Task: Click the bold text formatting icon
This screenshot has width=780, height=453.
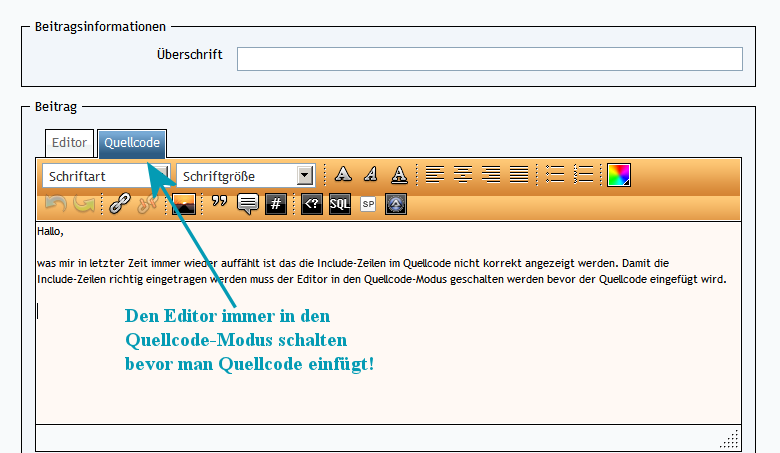Action: click(343, 175)
